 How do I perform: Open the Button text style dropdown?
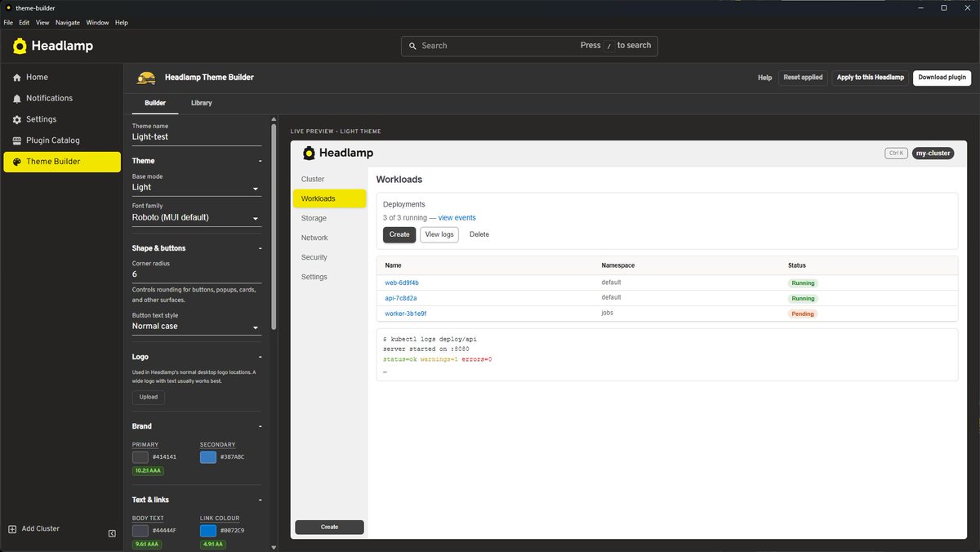(197, 327)
